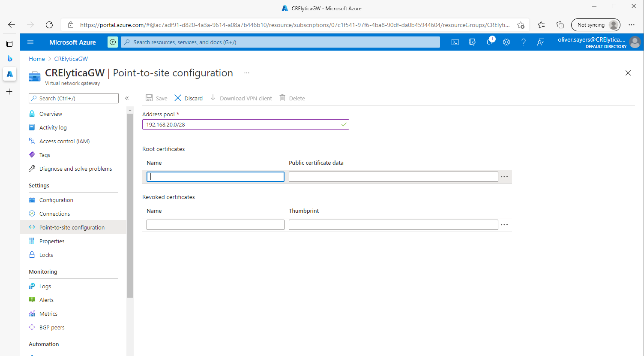Open the Edge vertical tabs pane icon
Viewport: 644px width, 356px height.
pos(9,44)
